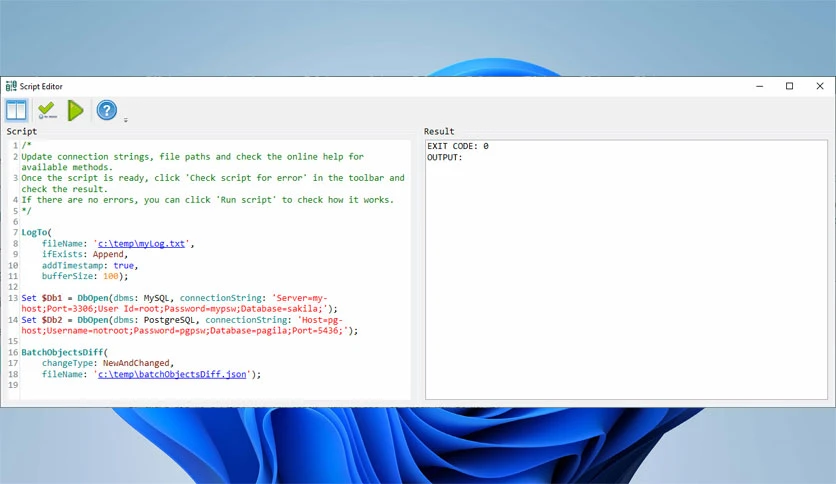Open the c:\temp\batchObjectsDiff.json link

172,374
